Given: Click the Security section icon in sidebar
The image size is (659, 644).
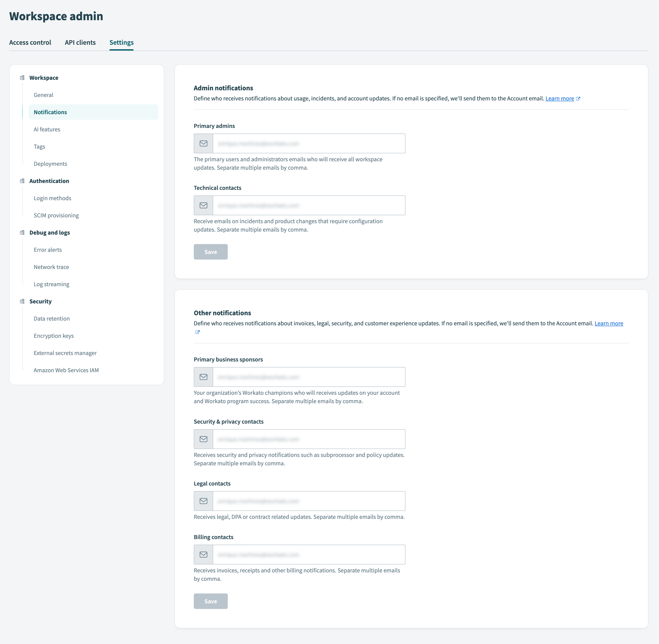Looking at the screenshot, I should (x=22, y=301).
